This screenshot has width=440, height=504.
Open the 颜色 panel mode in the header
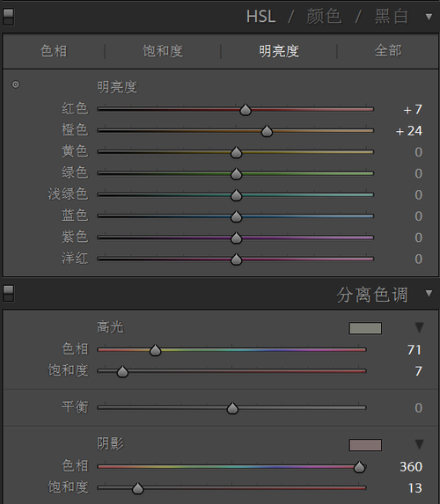[x=324, y=17]
